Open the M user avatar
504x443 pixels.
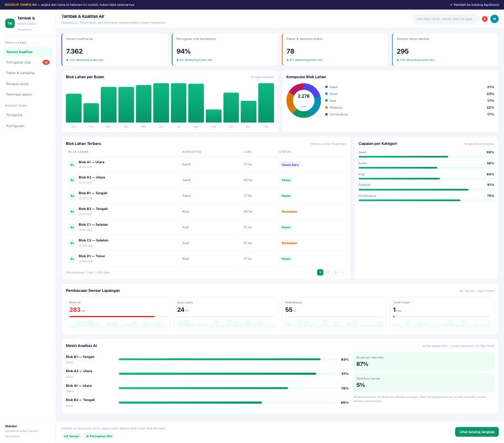[x=495, y=19]
